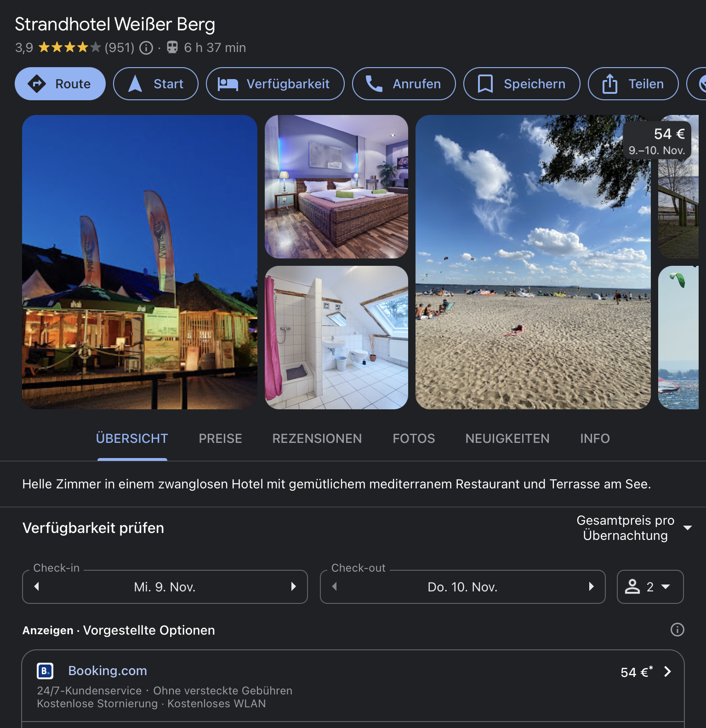Call the hotel with Anrufen
The width and height of the screenshot is (706, 728).
click(404, 84)
